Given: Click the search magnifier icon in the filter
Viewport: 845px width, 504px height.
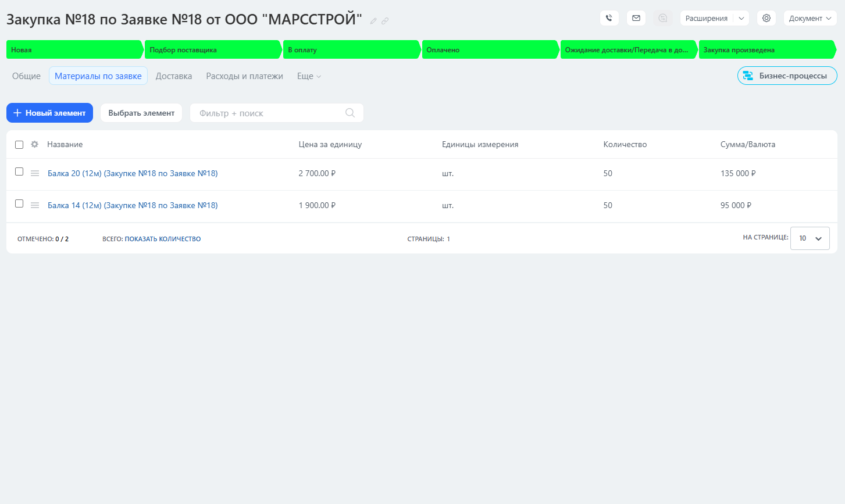Looking at the screenshot, I should click(x=350, y=113).
